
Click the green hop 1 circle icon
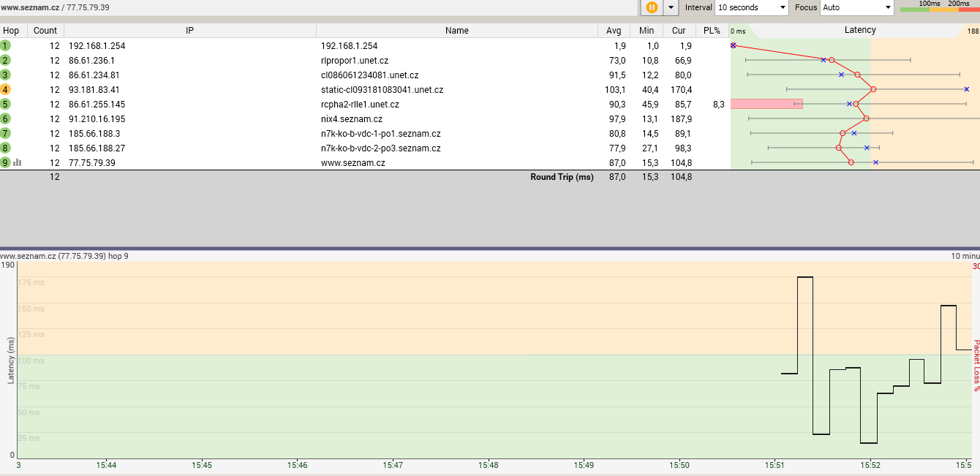(x=6, y=45)
